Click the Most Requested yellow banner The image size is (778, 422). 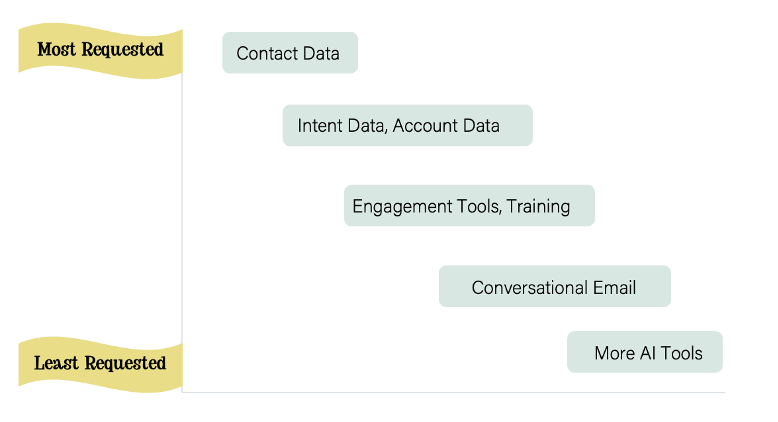point(100,51)
